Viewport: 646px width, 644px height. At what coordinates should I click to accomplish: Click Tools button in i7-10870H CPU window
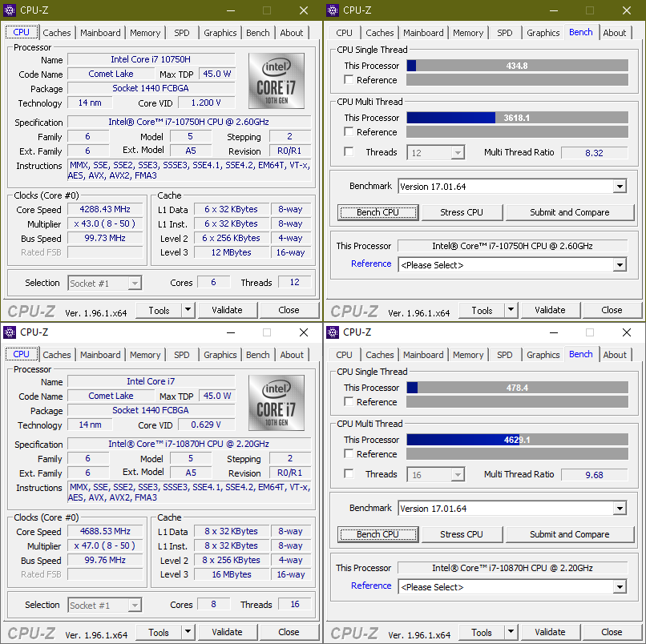tap(159, 632)
